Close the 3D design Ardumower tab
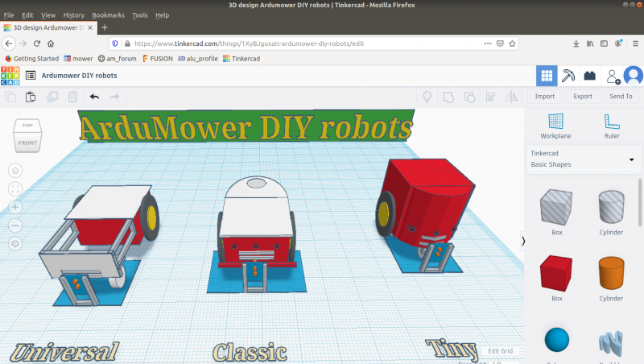 click(x=90, y=27)
